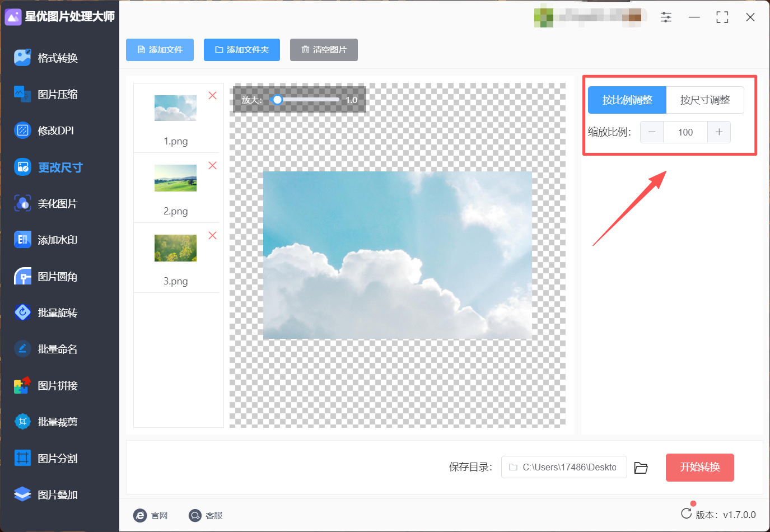Screen dimensions: 770x532
Task: Select the 3.png thumbnail in file list
Action: pyautogui.click(x=175, y=248)
